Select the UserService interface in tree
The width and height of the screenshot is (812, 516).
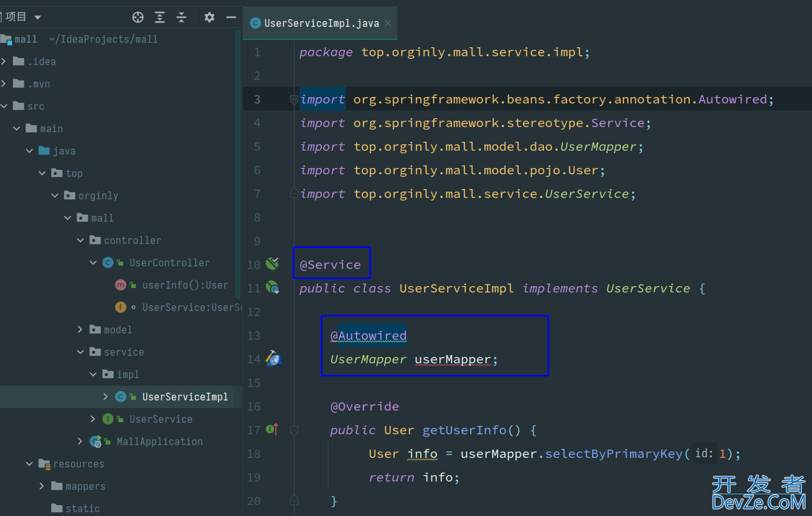[161, 419]
